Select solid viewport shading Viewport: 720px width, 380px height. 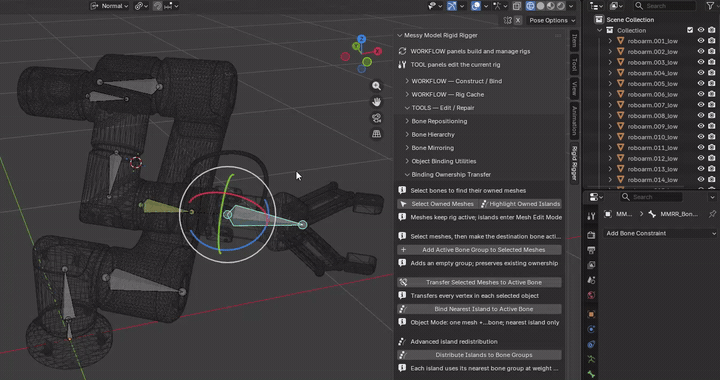pyautogui.click(x=540, y=6)
